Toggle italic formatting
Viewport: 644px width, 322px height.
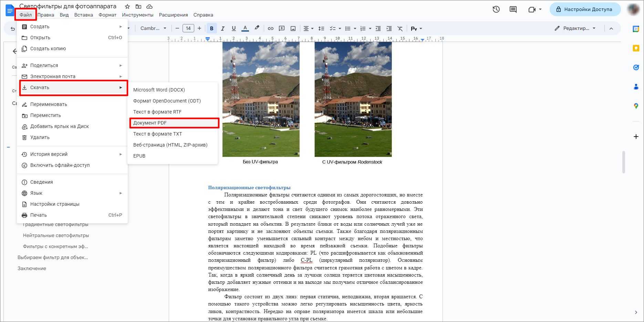(x=222, y=29)
